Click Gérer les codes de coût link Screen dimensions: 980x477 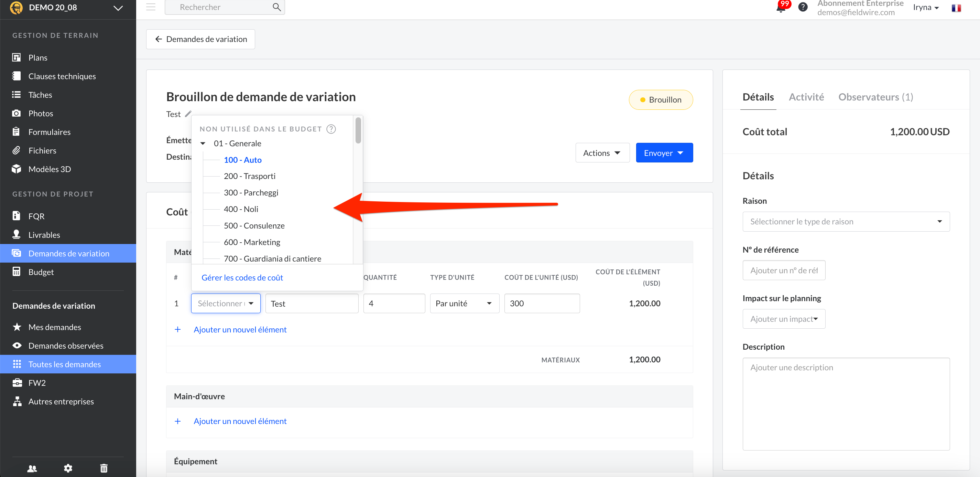242,277
